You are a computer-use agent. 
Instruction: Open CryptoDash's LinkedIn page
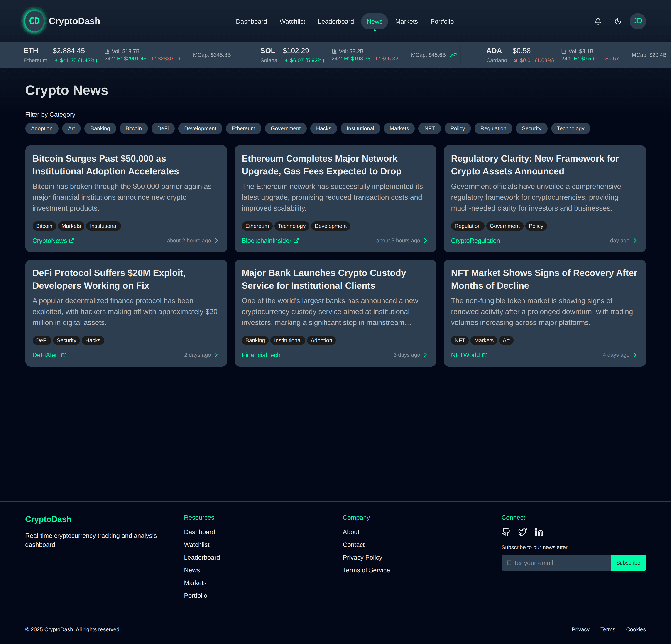pos(539,532)
